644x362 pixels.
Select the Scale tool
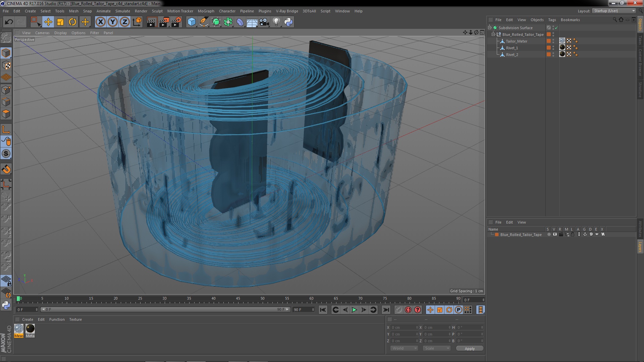(x=60, y=22)
